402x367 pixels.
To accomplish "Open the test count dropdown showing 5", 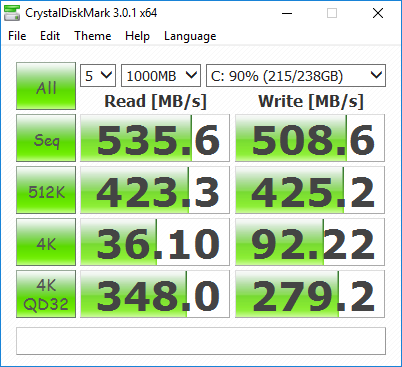I will 98,76.
